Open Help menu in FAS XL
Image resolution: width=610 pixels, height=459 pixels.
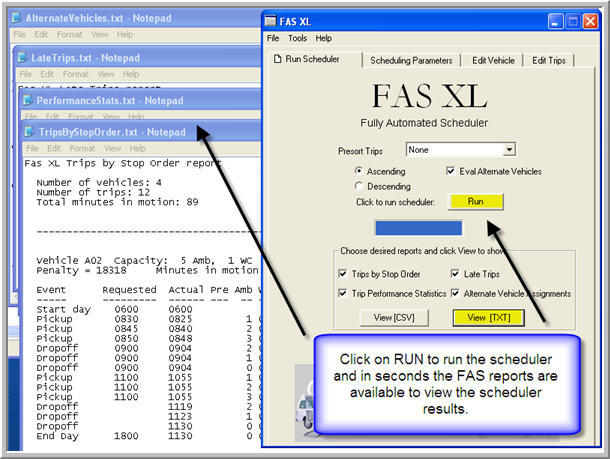coord(323,38)
